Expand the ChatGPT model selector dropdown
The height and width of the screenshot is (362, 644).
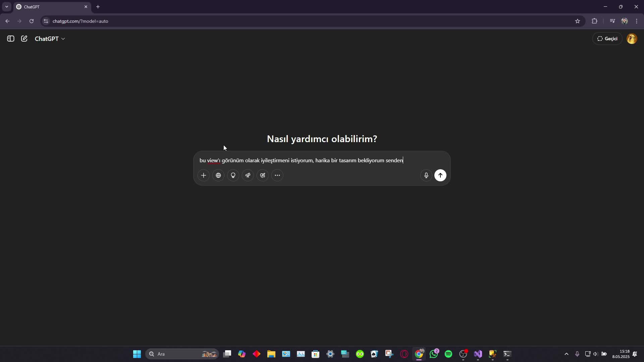tap(50, 39)
